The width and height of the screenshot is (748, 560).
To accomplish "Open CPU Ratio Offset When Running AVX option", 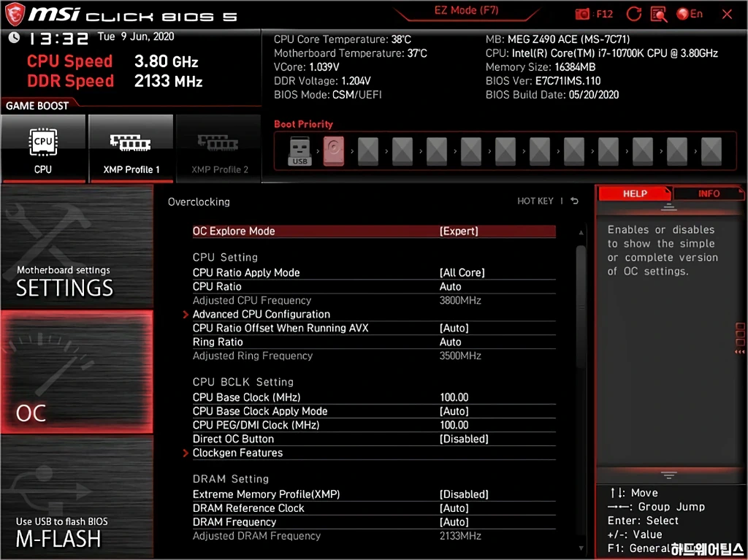I will pyautogui.click(x=374, y=328).
